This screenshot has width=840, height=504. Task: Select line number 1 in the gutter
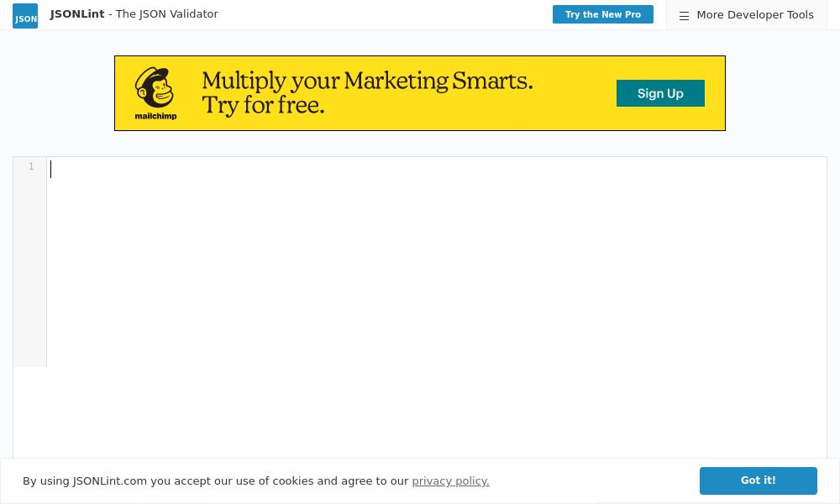click(x=31, y=167)
